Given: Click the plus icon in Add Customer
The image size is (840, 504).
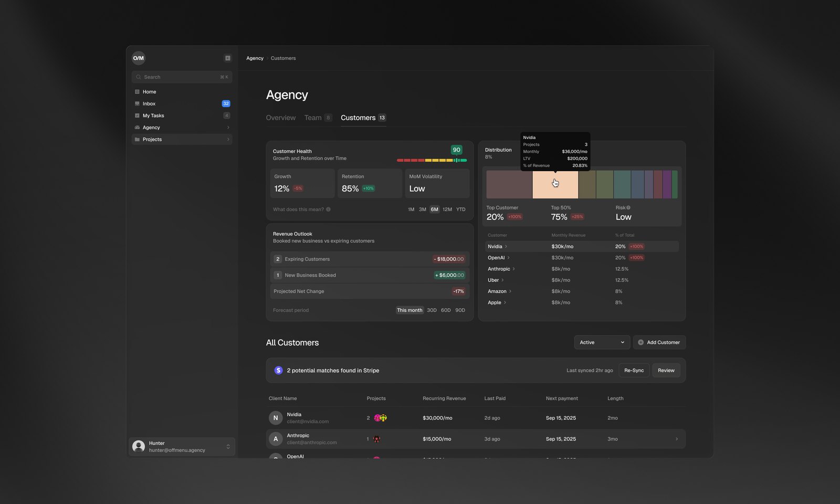Looking at the screenshot, I should click(x=640, y=342).
